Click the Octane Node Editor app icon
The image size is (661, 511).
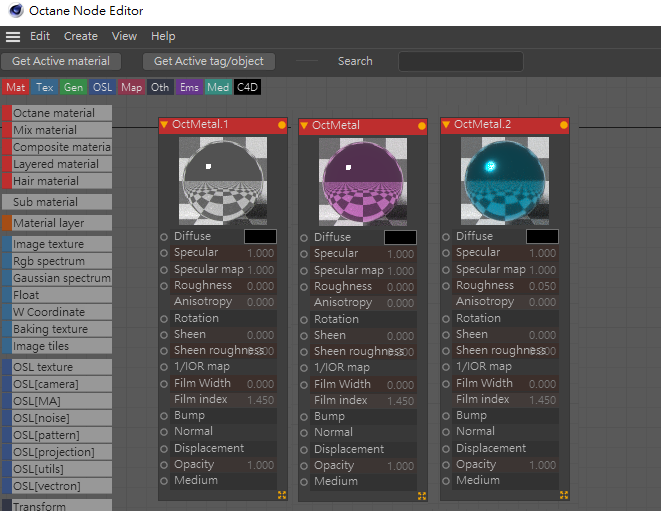tap(16, 11)
